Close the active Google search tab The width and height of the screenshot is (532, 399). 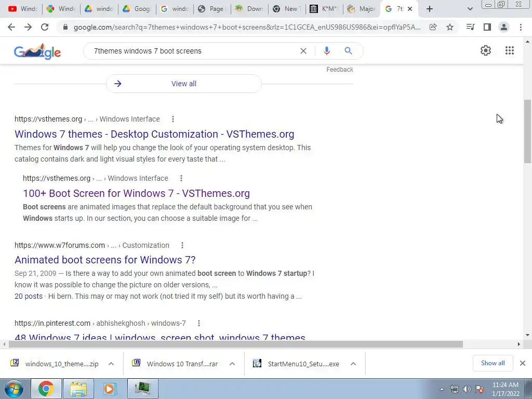(x=410, y=9)
